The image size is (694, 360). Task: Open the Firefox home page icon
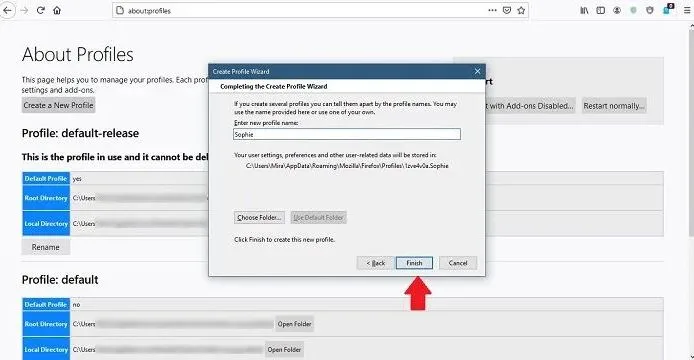pyautogui.click(x=57, y=10)
